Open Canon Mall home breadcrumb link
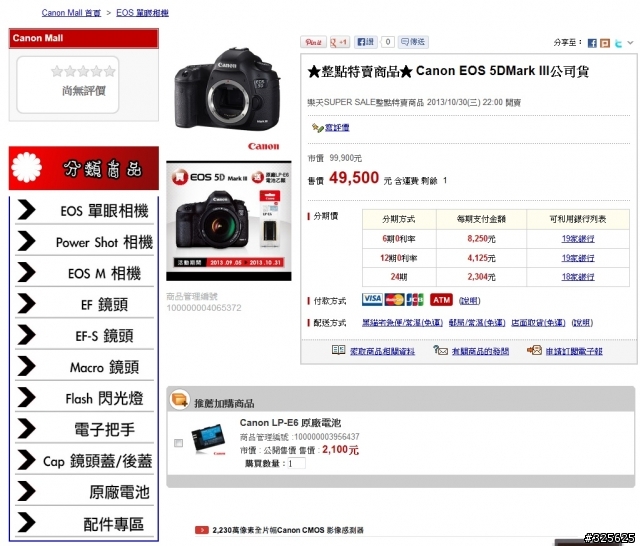 [71, 13]
